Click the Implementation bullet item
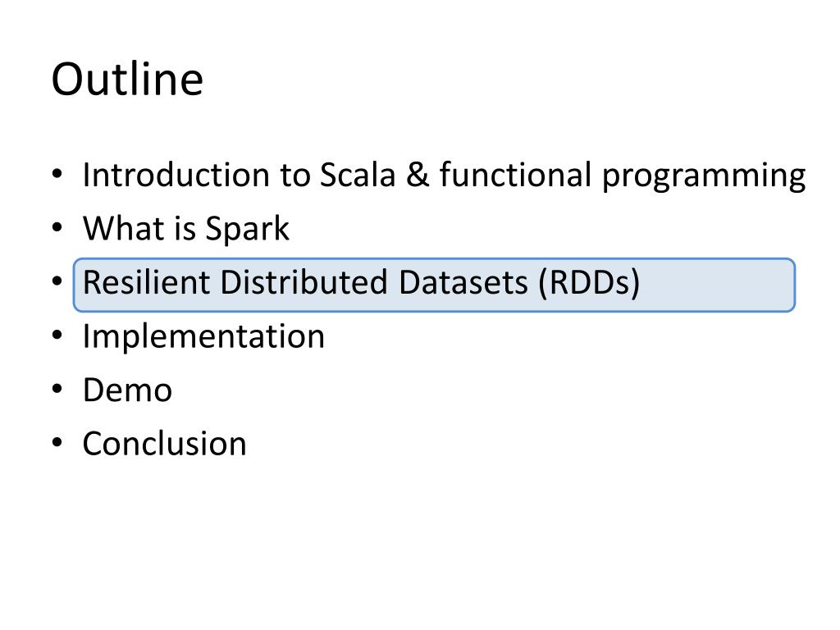Screen dimensions: 840x630 pyautogui.click(x=203, y=337)
